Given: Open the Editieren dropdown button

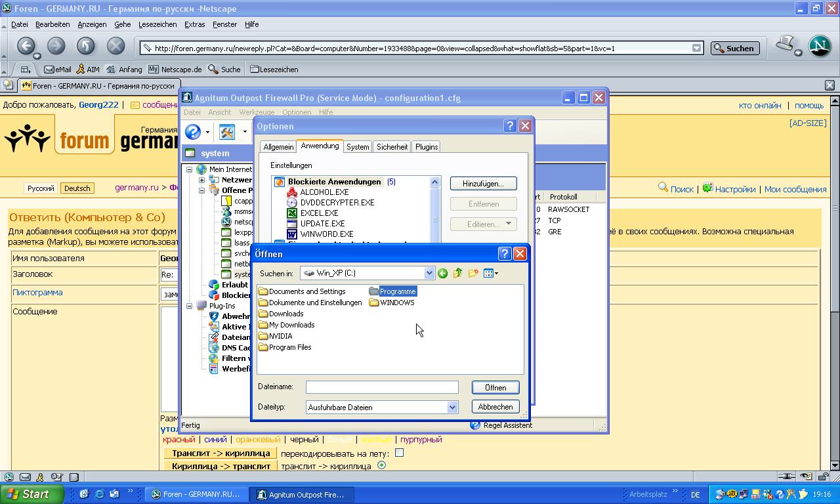Looking at the screenshot, I should click(x=483, y=224).
